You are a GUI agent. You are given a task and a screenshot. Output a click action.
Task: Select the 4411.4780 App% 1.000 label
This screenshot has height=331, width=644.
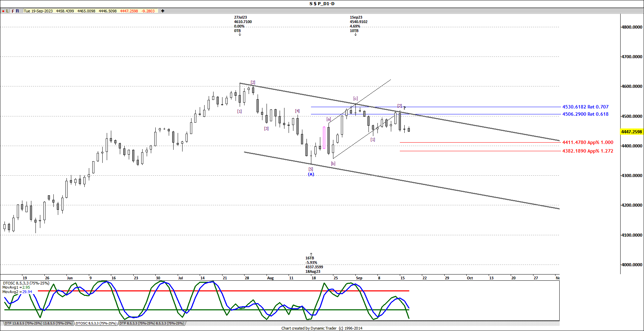[588, 142]
